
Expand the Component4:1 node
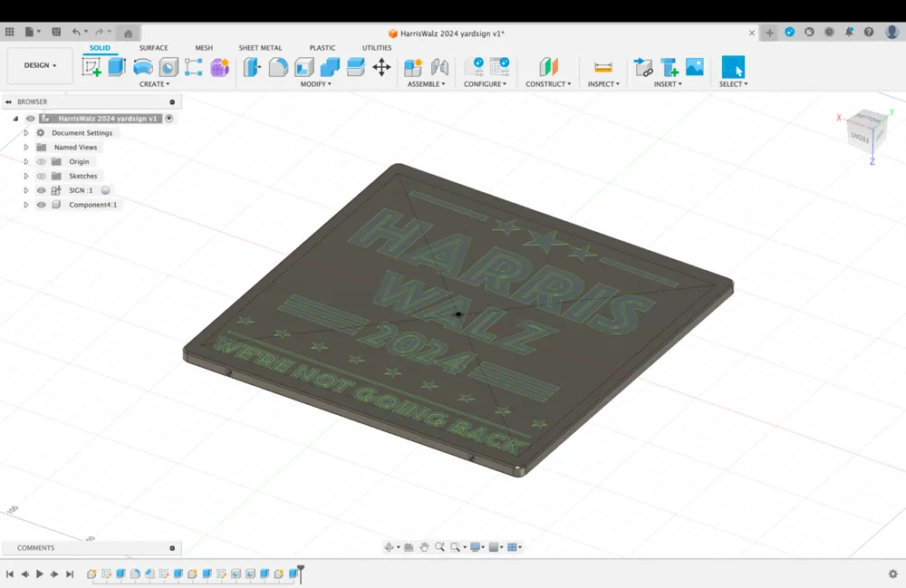click(x=26, y=205)
